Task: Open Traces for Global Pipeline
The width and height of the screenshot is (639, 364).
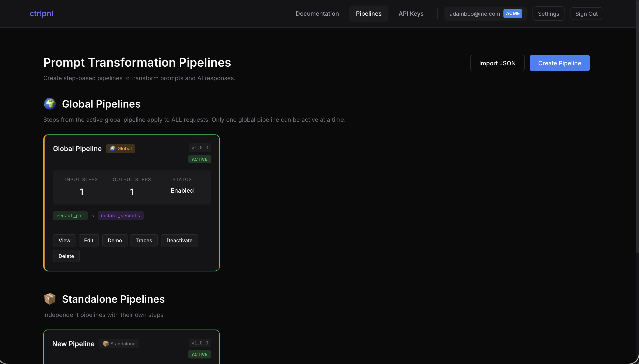Action: [x=143, y=240]
